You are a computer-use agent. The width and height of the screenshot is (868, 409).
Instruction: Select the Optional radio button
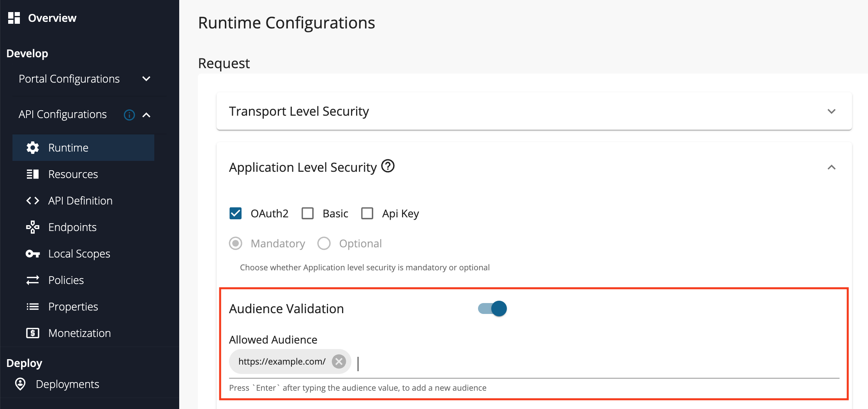click(x=324, y=243)
